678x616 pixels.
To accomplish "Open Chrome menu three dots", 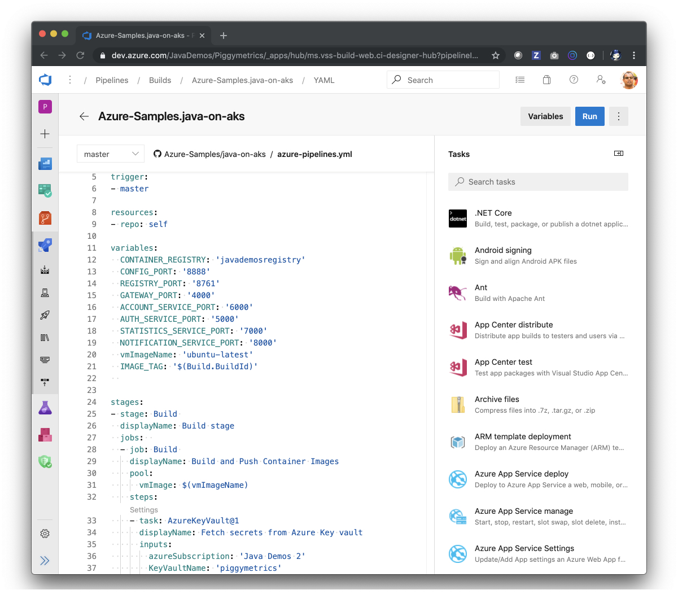I will point(634,55).
